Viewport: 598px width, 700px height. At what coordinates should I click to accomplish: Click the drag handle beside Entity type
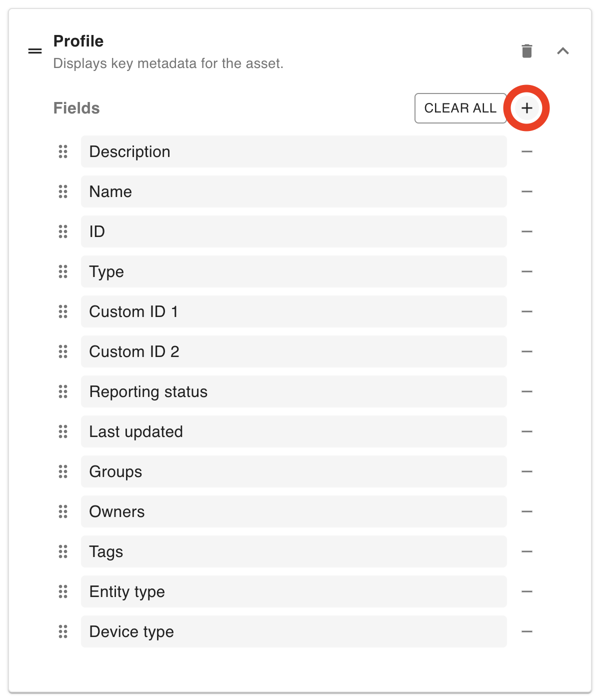[x=63, y=591]
